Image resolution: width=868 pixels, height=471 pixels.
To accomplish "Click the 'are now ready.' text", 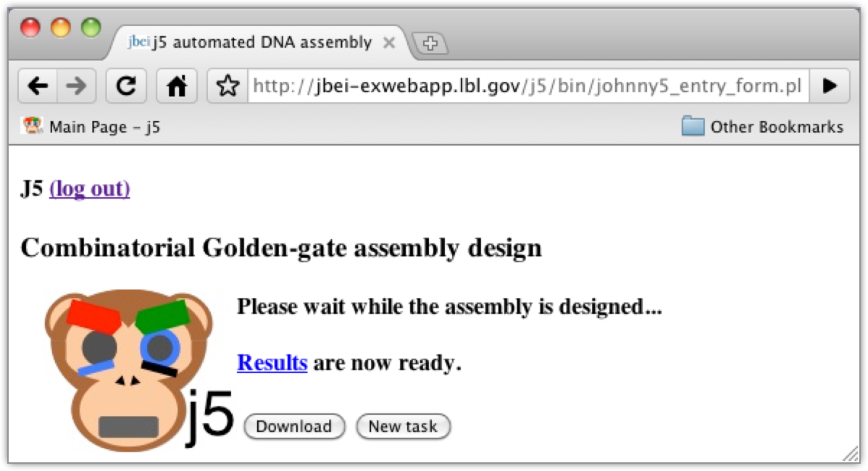I will click(x=387, y=363).
